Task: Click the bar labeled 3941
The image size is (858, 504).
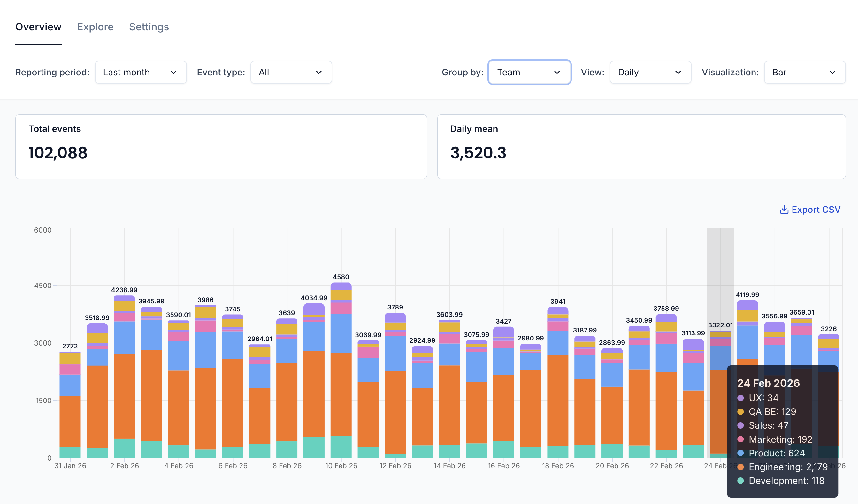Action: pyautogui.click(x=558, y=382)
